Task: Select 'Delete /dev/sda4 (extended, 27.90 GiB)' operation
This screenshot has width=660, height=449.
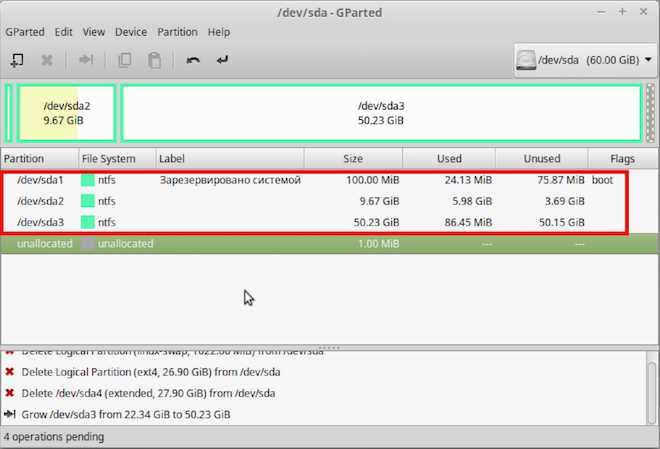Action: click(x=148, y=393)
